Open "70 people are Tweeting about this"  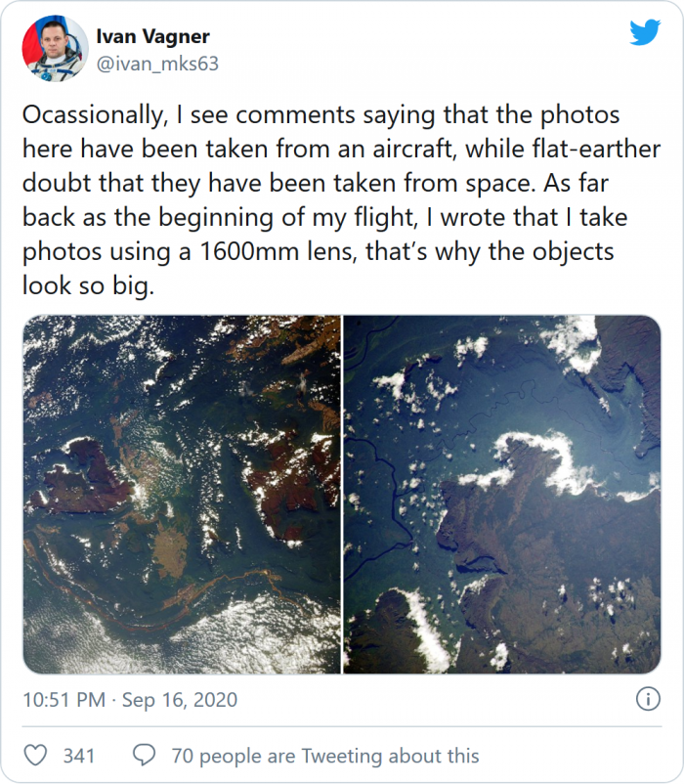click(x=325, y=756)
